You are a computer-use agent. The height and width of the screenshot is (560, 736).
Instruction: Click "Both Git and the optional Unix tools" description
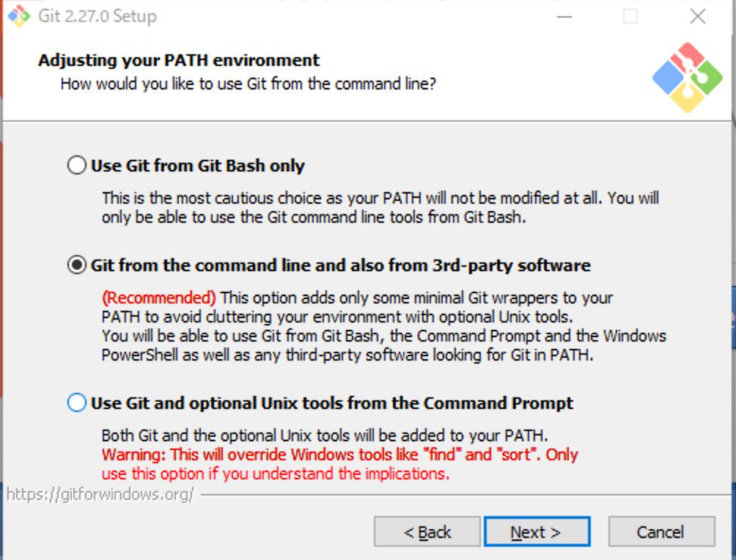pyautogui.click(x=325, y=434)
